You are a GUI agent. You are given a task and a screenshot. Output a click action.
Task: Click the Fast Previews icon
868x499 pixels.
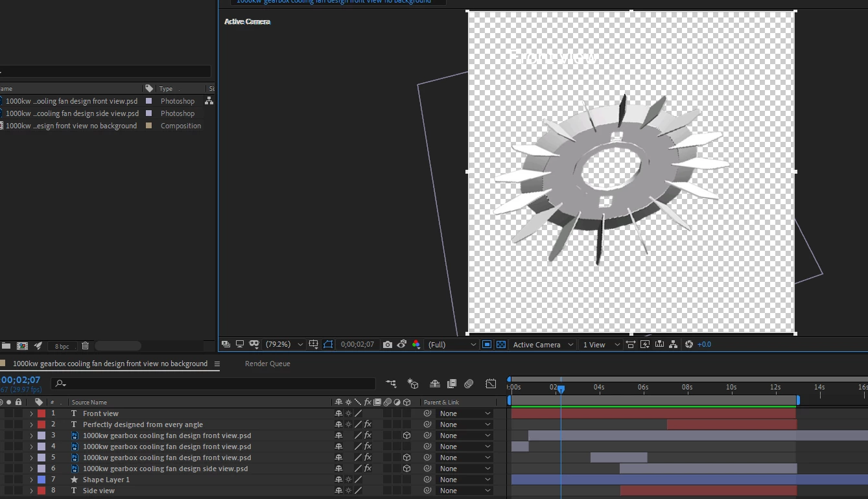[645, 345]
